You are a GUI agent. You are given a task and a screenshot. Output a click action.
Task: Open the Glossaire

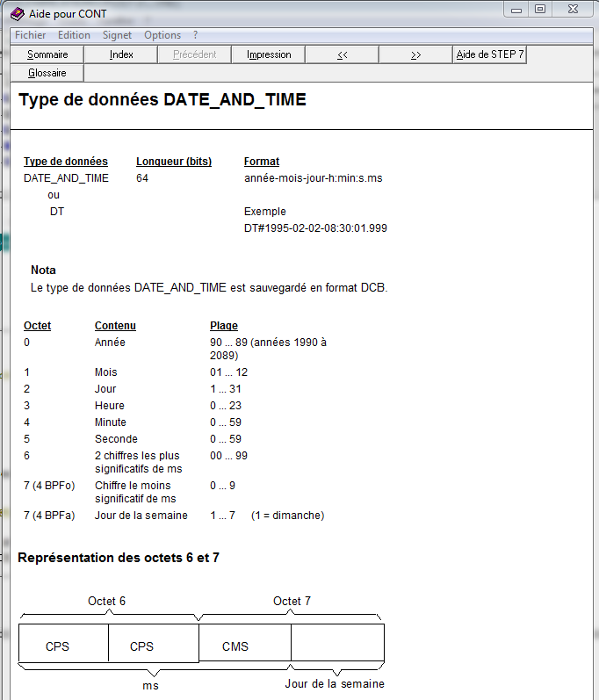tap(47, 73)
